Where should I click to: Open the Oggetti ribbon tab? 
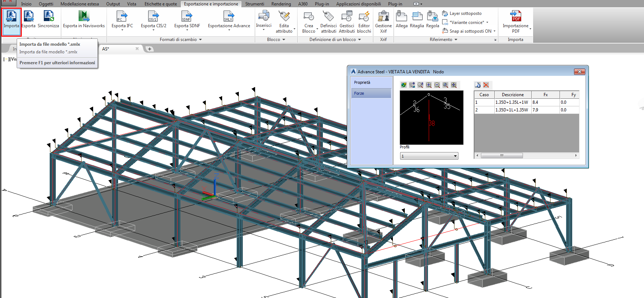(46, 4)
